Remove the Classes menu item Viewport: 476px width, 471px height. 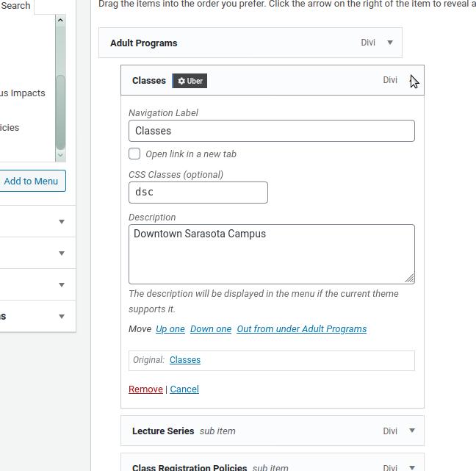[x=145, y=389]
